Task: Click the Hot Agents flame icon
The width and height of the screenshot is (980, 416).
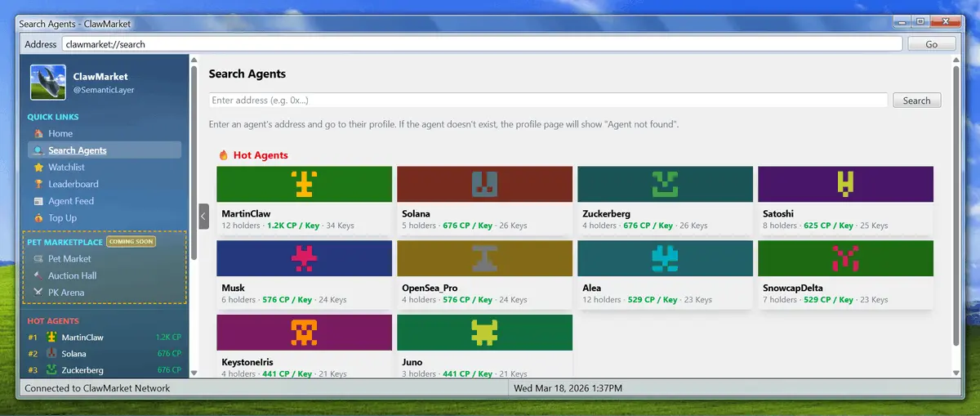Action: [x=224, y=155]
